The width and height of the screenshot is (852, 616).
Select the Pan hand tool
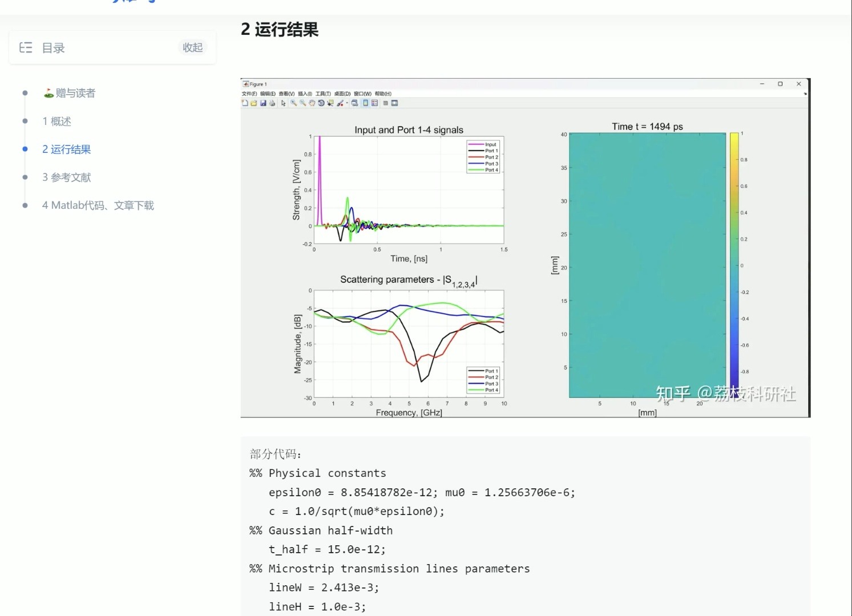(312, 103)
